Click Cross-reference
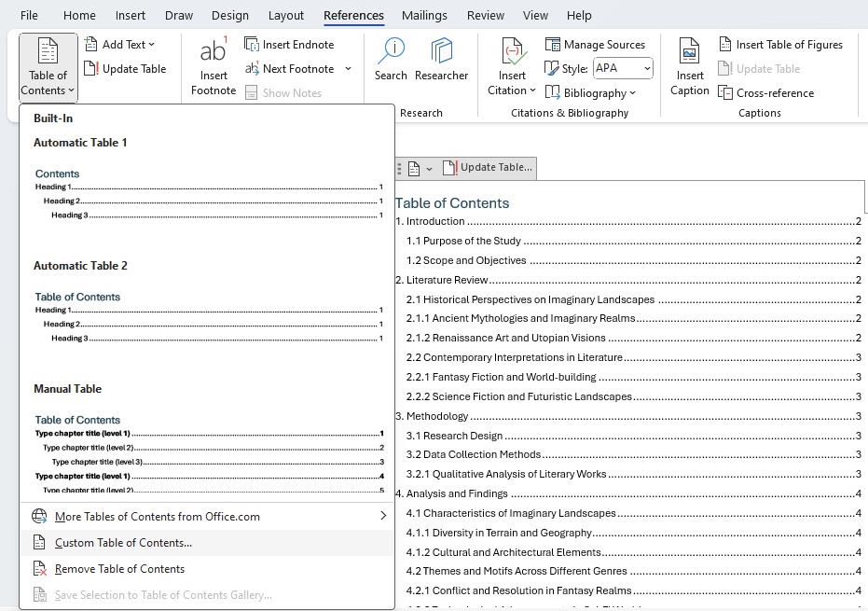This screenshot has width=868, height=611. (766, 93)
